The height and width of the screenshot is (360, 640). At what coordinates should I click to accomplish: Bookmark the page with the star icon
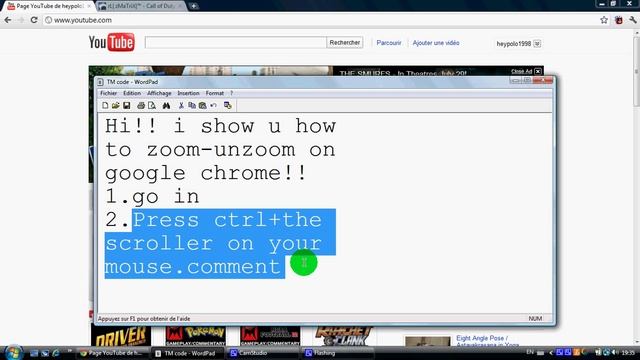point(604,20)
